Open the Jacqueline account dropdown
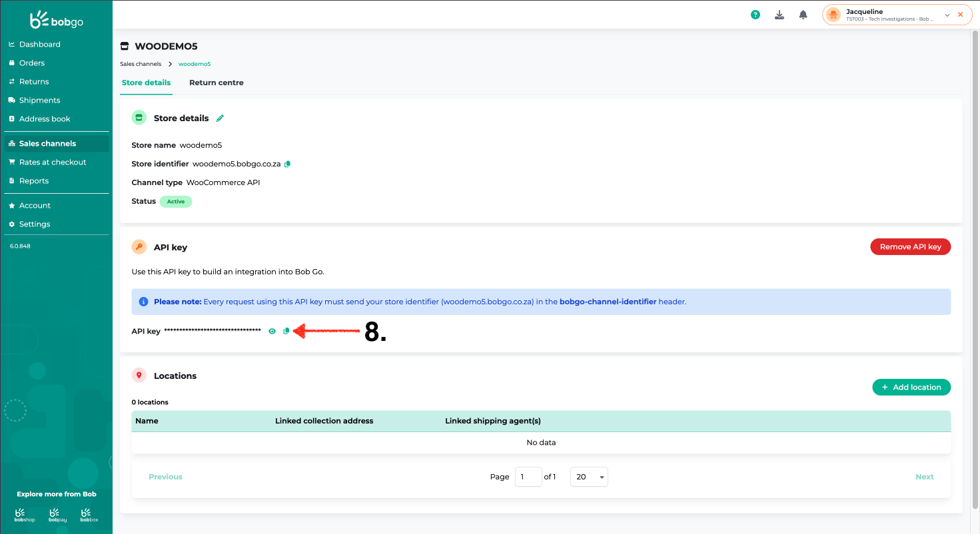980x534 pixels. coord(897,15)
